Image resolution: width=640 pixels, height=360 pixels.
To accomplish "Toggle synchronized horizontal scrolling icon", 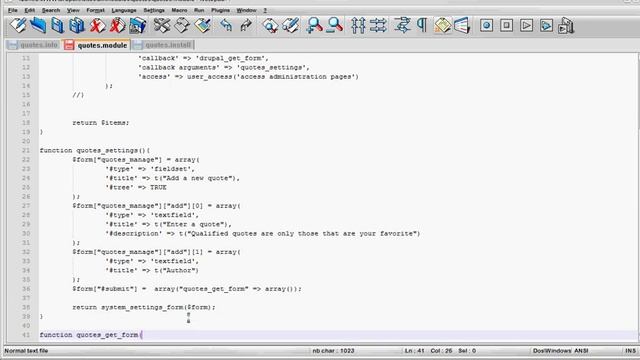I will click(378, 26).
